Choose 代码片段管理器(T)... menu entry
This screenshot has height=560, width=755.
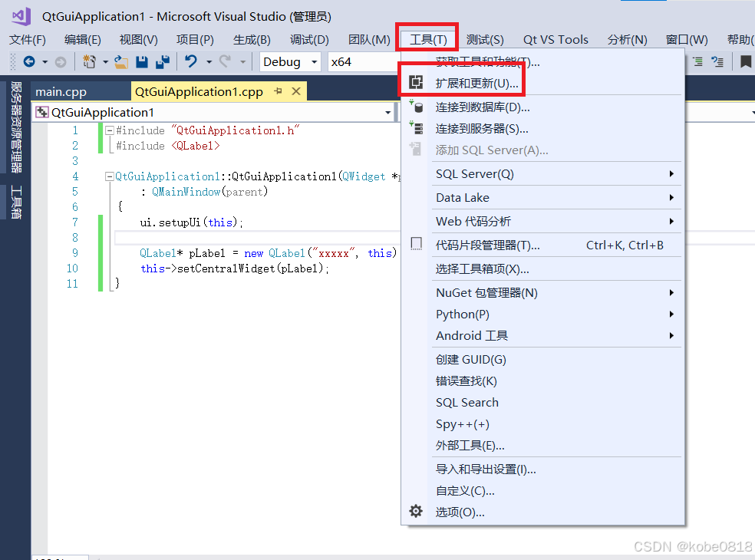[542, 245]
